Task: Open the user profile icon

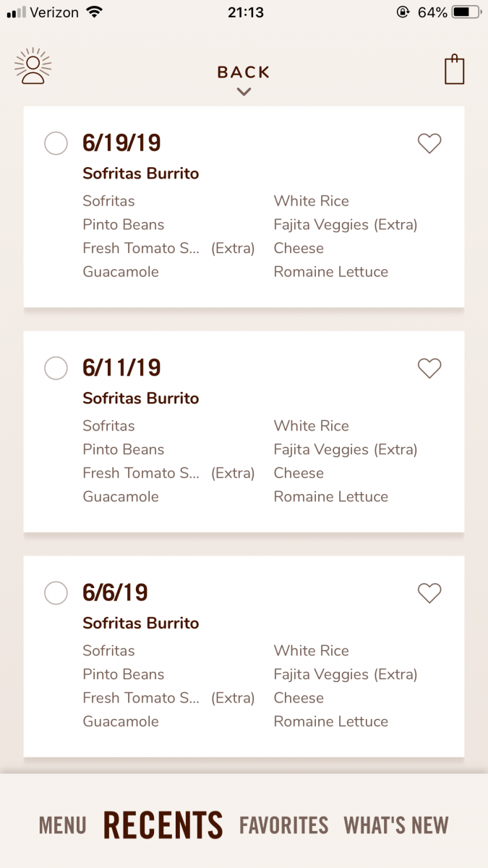Action: click(33, 67)
